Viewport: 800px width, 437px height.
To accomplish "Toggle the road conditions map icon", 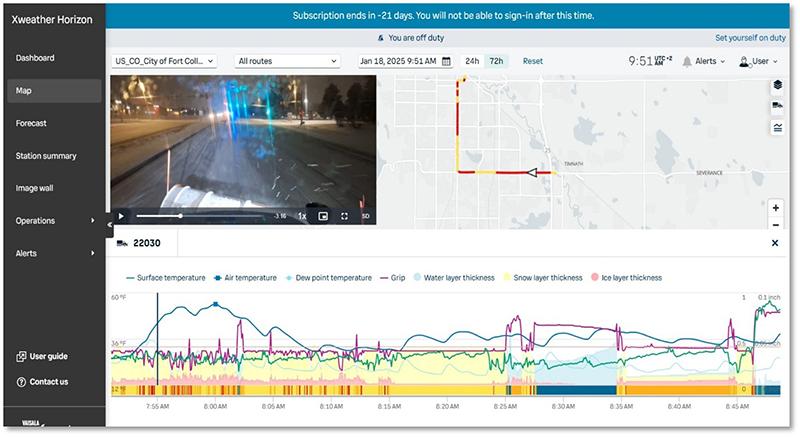I will pyautogui.click(x=777, y=127).
